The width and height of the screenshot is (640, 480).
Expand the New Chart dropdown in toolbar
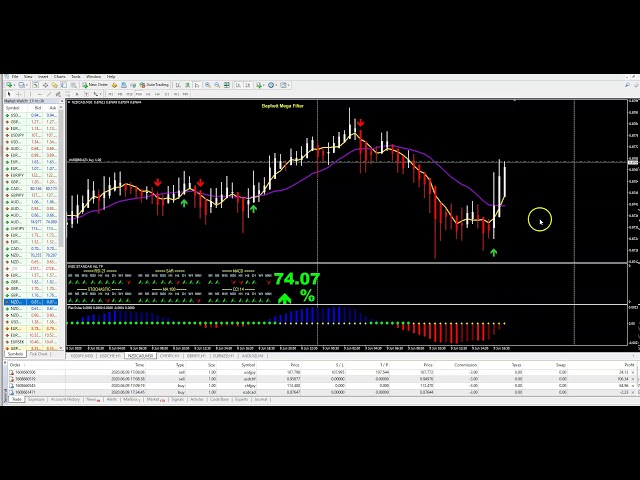pos(13,85)
